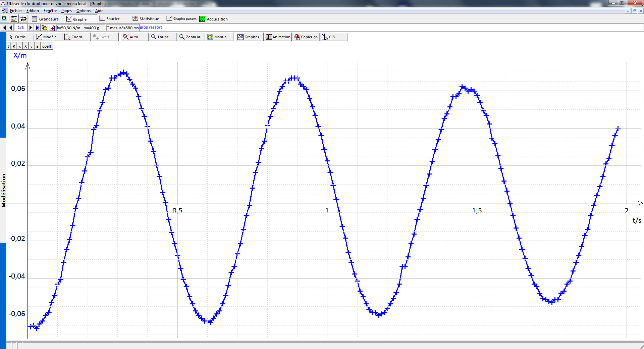Click the k=50,30 N/m parameter field
The width and height of the screenshot is (644, 349).
point(69,28)
